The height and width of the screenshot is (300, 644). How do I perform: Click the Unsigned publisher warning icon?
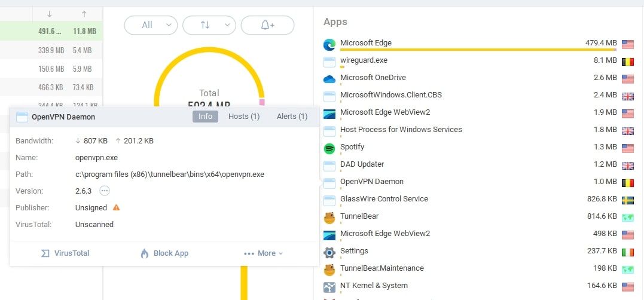116,207
